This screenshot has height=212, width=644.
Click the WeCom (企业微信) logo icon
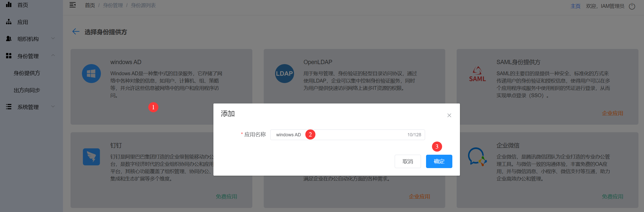(477, 157)
